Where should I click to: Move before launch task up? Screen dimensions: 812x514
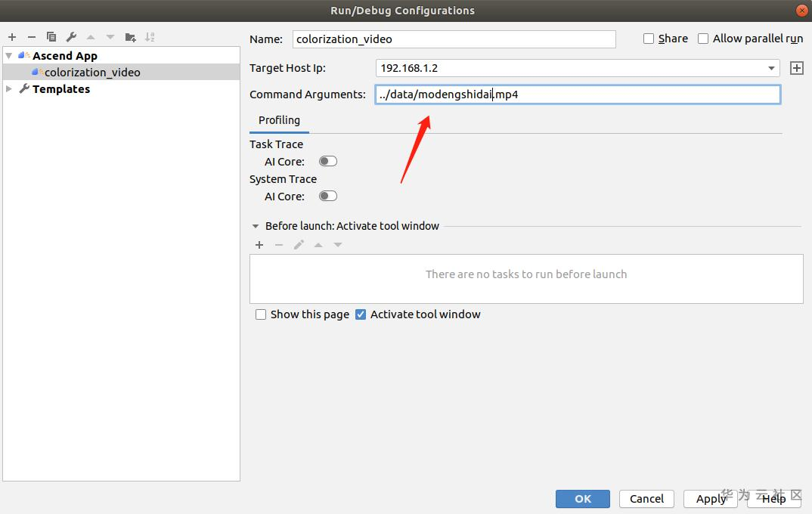[x=318, y=245]
